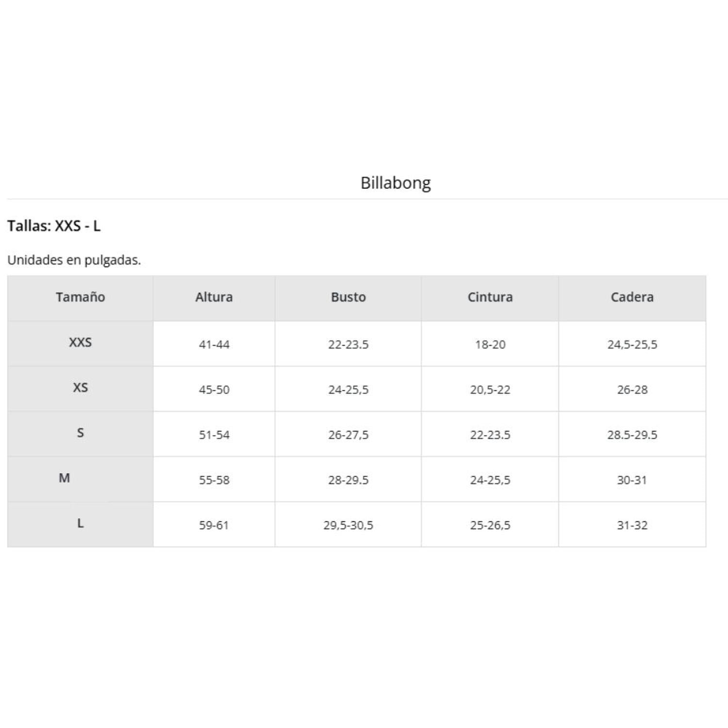Click the XXS size row label
This screenshot has width=728, height=728.
[81, 342]
